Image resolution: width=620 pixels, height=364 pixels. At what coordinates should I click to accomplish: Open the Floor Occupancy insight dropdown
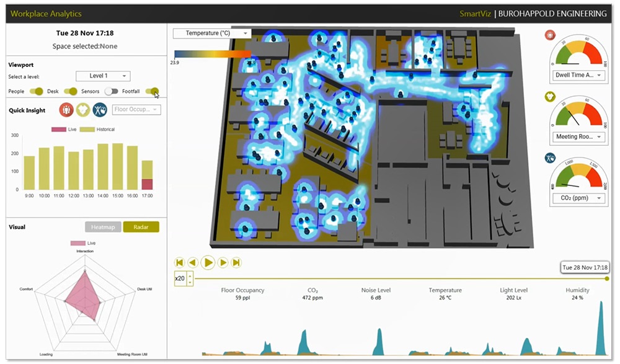tap(136, 110)
